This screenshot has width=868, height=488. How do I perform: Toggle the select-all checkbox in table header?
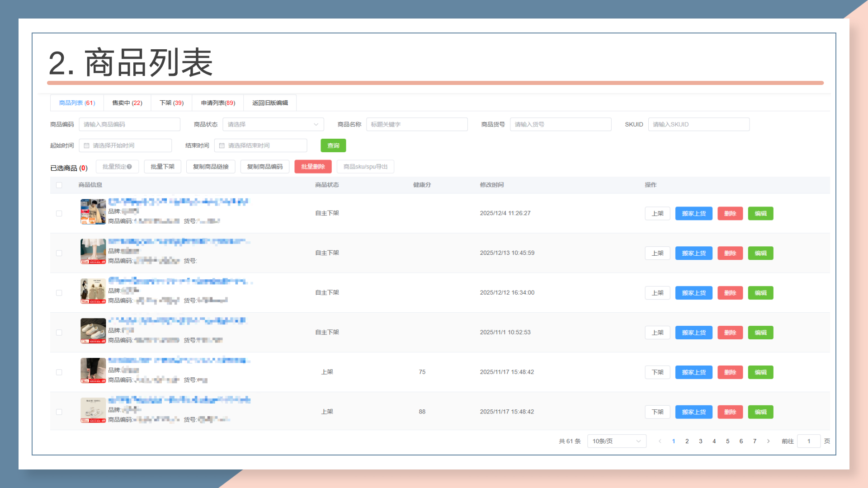tap(59, 185)
